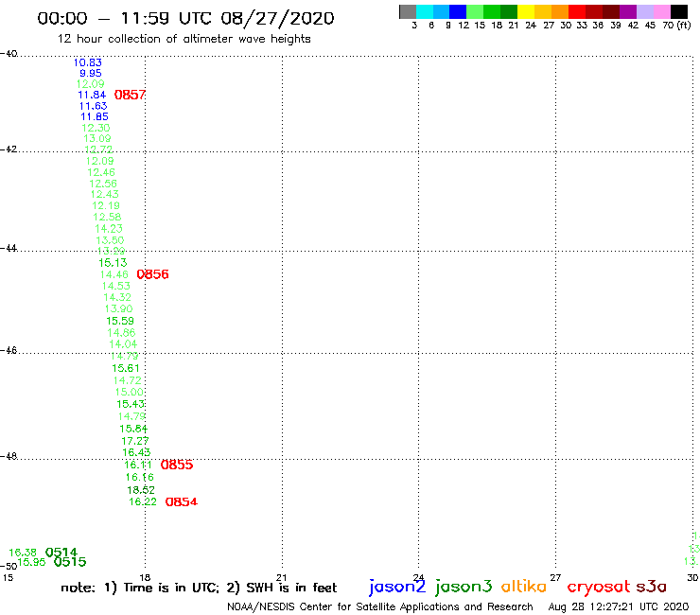Click the 16.16 wave height reading
This screenshot has height=615, width=700.
(x=140, y=477)
